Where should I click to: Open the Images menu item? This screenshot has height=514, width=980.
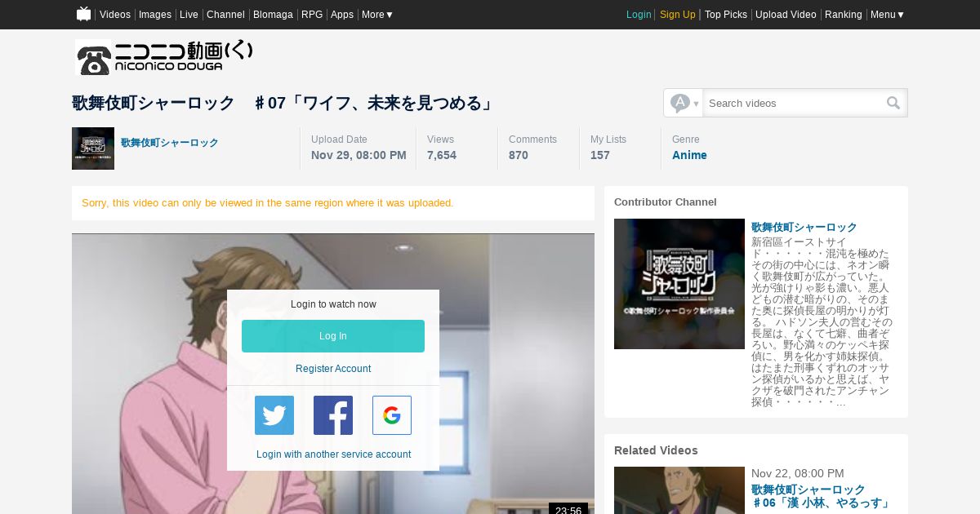pyautogui.click(x=155, y=15)
